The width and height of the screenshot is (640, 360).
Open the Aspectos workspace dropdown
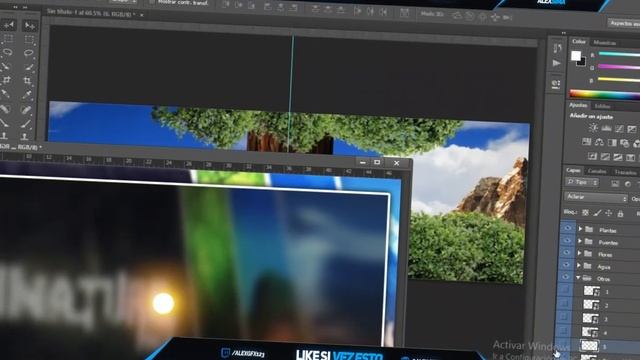tap(624, 23)
